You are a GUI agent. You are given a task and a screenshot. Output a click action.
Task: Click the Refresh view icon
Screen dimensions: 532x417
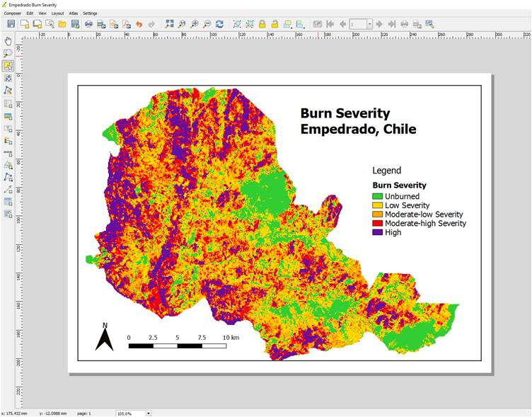point(219,24)
